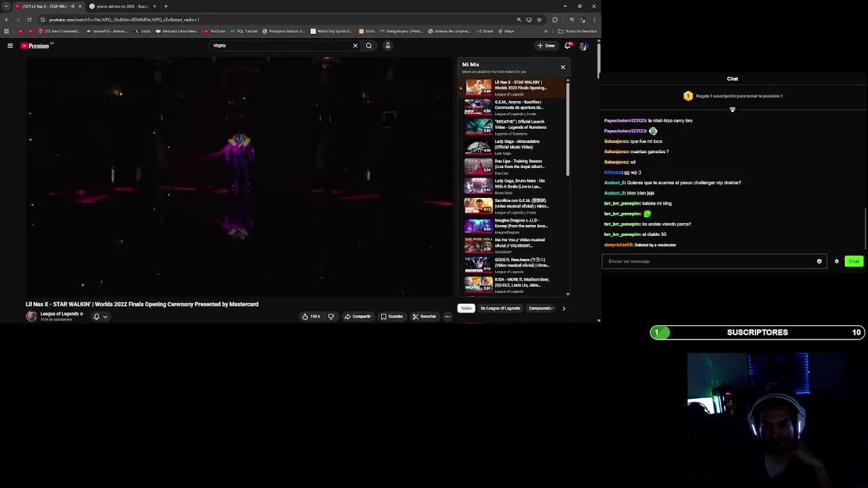Go back in browser history
Viewport: 868px width, 488px height.
coord(7,20)
